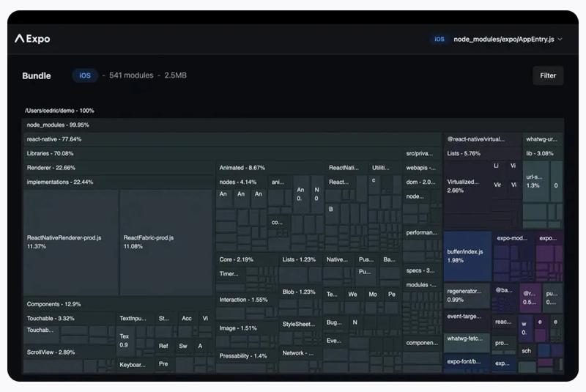The height and width of the screenshot is (392, 586).
Task: Open the whatwg-ur... block
Action: [x=543, y=139]
